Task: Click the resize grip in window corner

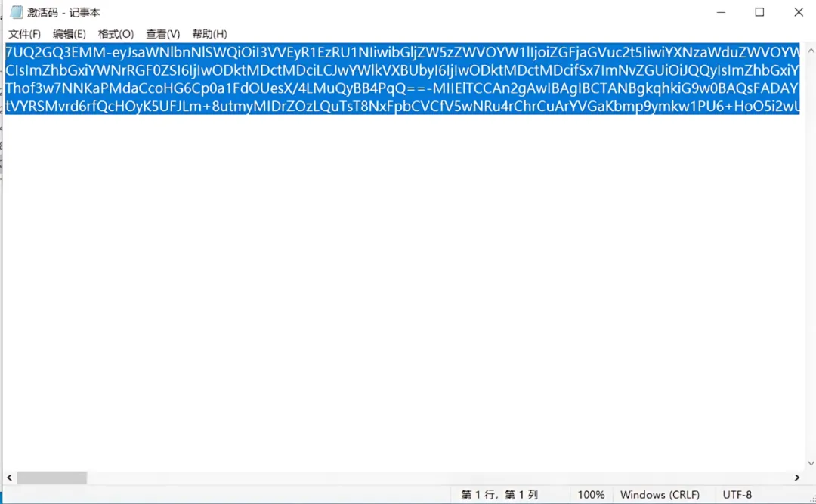Action: click(811, 499)
